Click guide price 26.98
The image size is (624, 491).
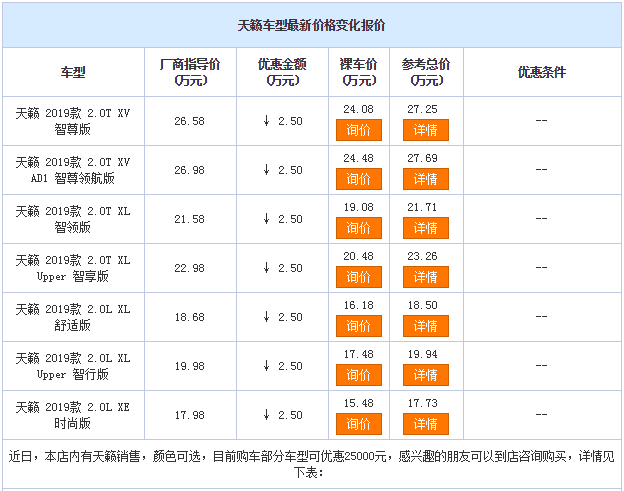[x=189, y=170]
